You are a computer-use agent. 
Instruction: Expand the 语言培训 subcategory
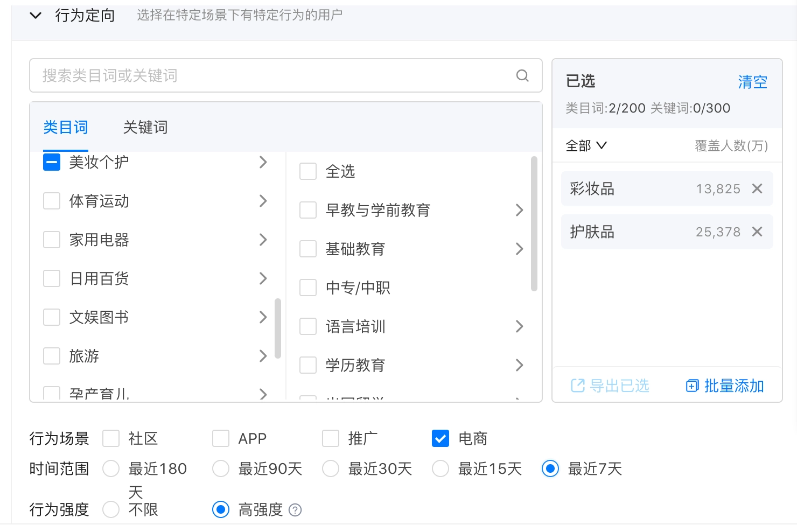click(519, 326)
